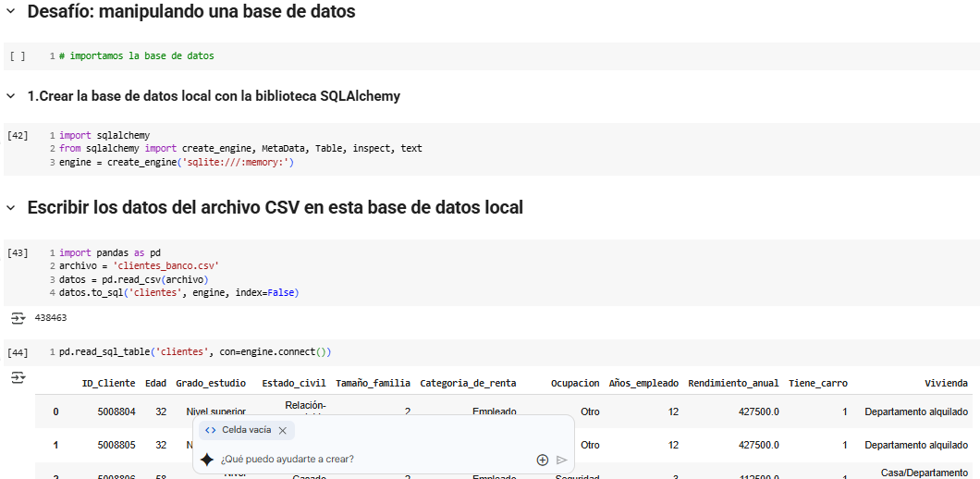This screenshot has width=980, height=479.
Task: Run cell [44] with pd.read_sql_table
Action: (18, 352)
